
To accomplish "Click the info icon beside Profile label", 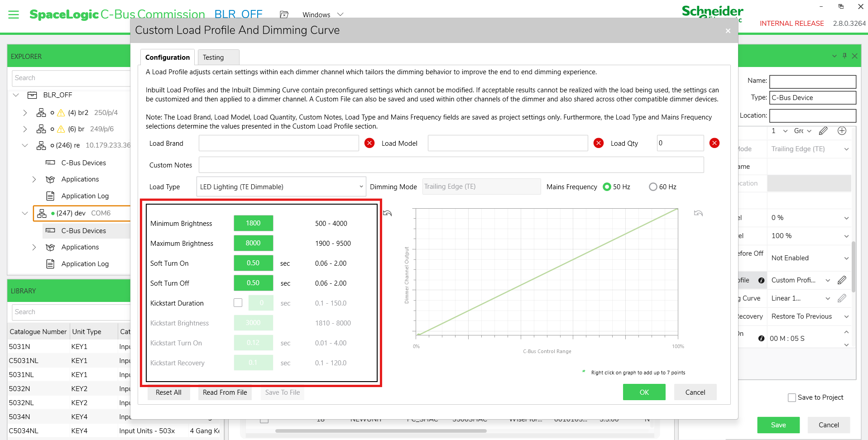I will point(761,280).
